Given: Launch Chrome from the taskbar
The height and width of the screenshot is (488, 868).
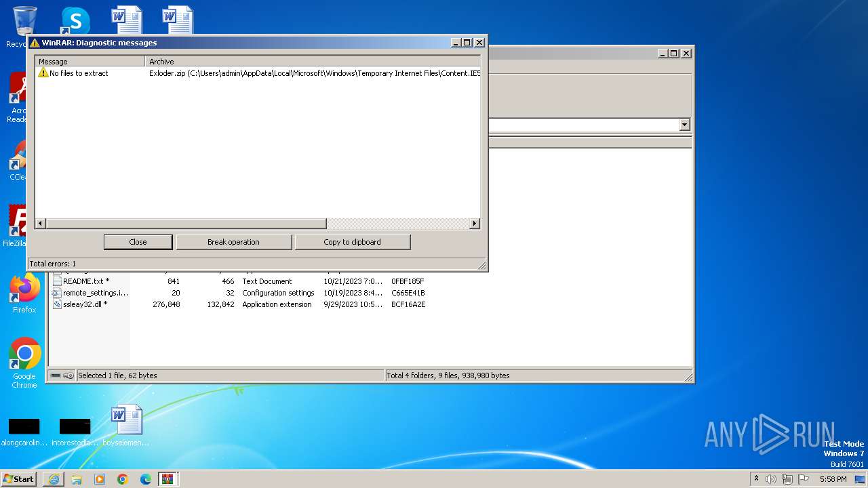Looking at the screenshot, I should [x=123, y=479].
